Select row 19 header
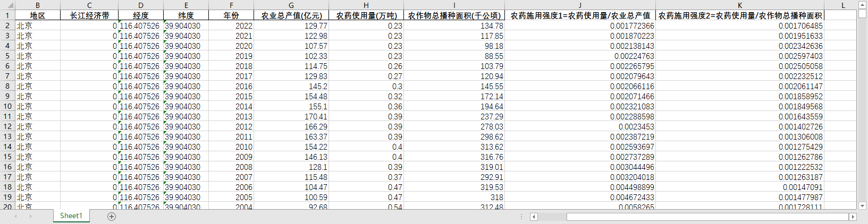 pos(7,197)
